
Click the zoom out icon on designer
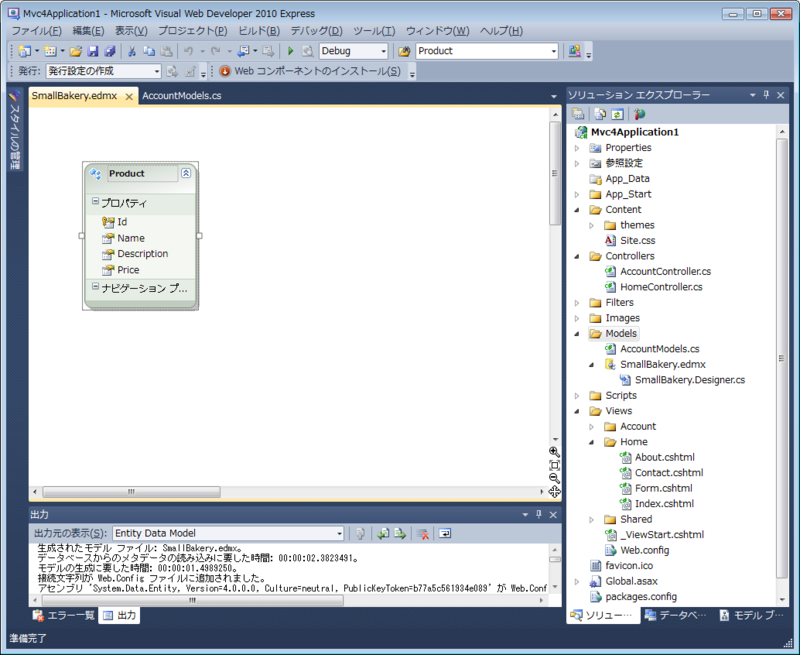point(554,478)
